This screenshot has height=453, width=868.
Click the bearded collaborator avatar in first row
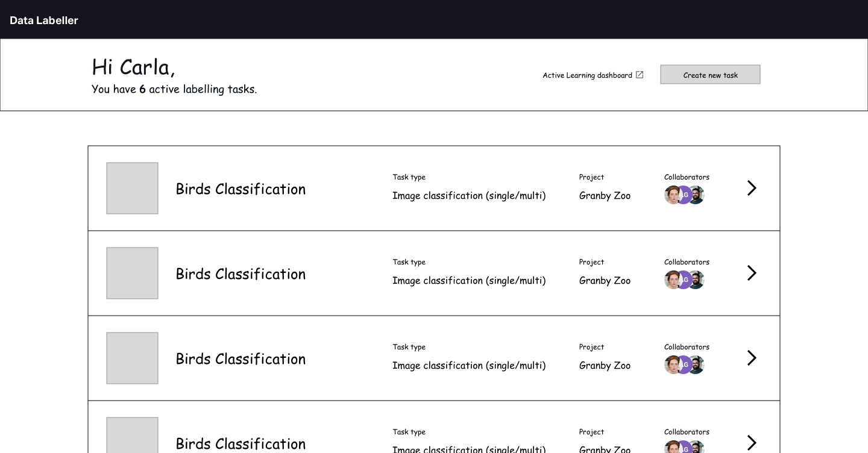[x=697, y=195]
